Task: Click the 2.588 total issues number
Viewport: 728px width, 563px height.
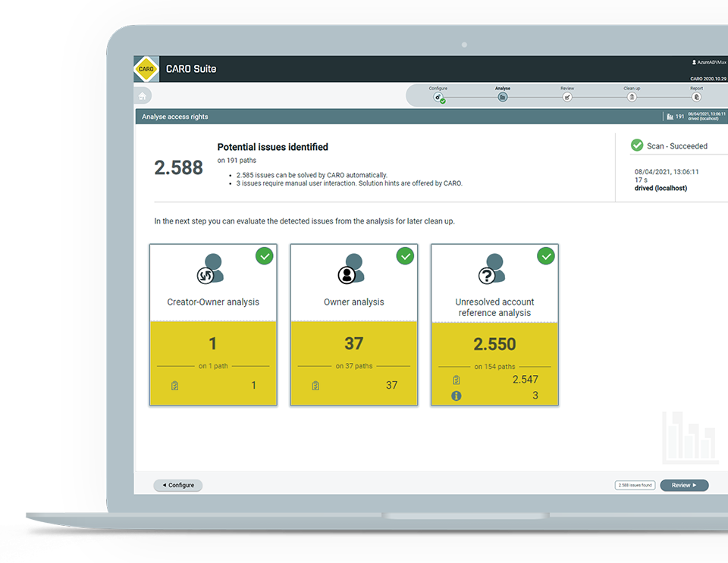Action: click(179, 167)
